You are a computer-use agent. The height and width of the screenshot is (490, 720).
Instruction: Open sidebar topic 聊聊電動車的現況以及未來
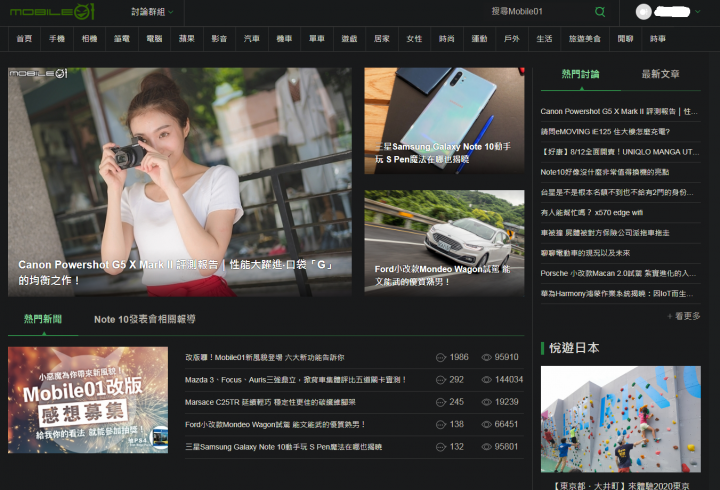point(585,253)
